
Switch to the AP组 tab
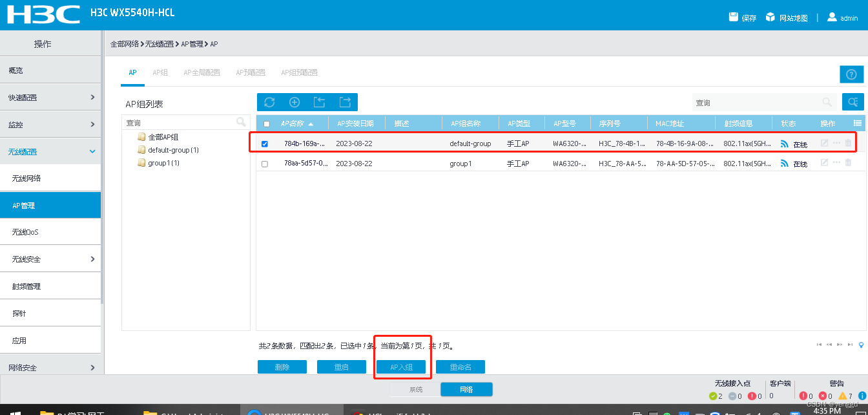[x=160, y=72]
